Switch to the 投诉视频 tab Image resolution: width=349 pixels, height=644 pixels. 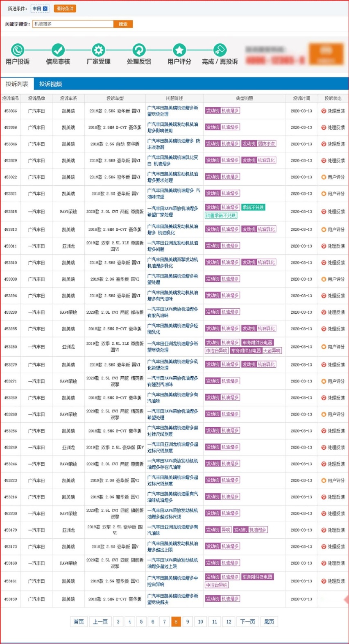[x=50, y=84]
